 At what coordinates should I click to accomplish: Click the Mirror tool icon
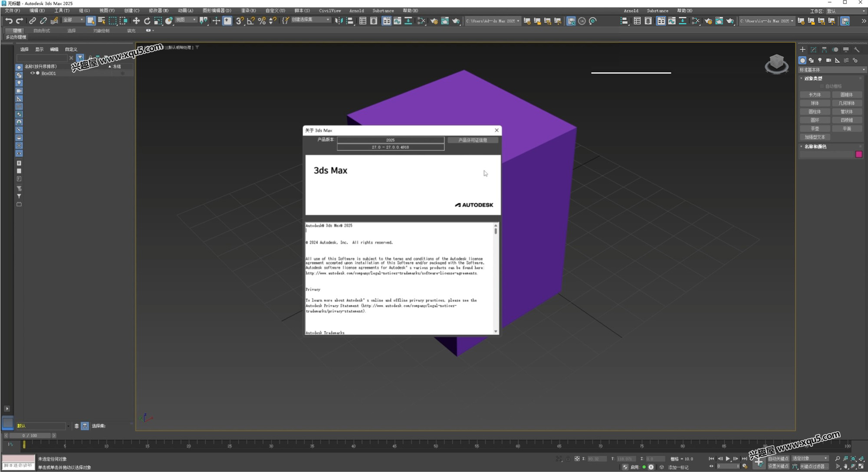[x=339, y=21]
